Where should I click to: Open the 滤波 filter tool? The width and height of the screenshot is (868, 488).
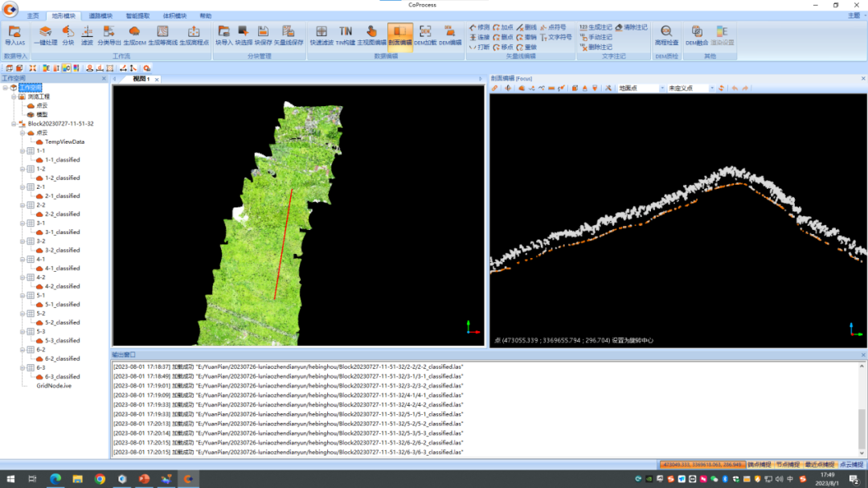87,35
